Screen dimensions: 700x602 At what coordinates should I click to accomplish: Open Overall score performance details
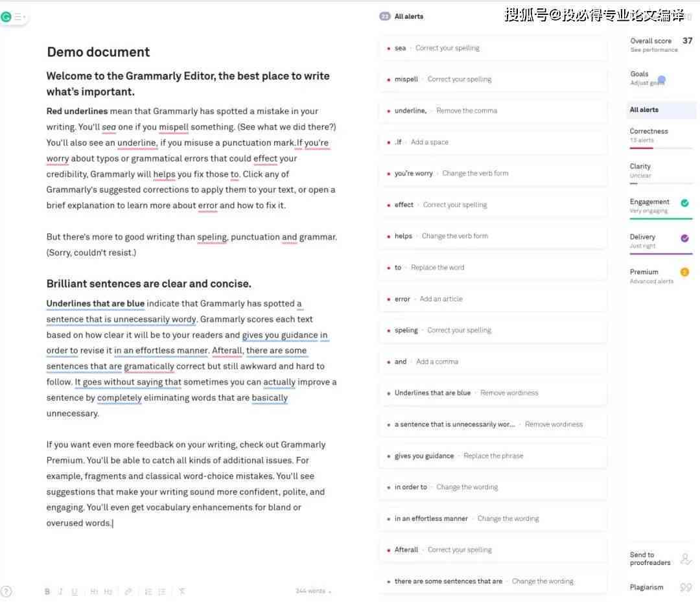point(661,45)
